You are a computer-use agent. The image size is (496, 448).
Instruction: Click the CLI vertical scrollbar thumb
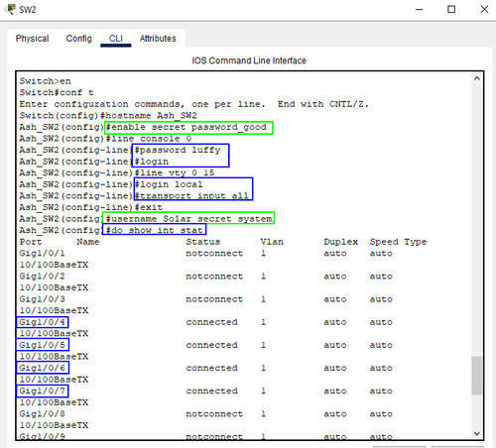click(476, 376)
